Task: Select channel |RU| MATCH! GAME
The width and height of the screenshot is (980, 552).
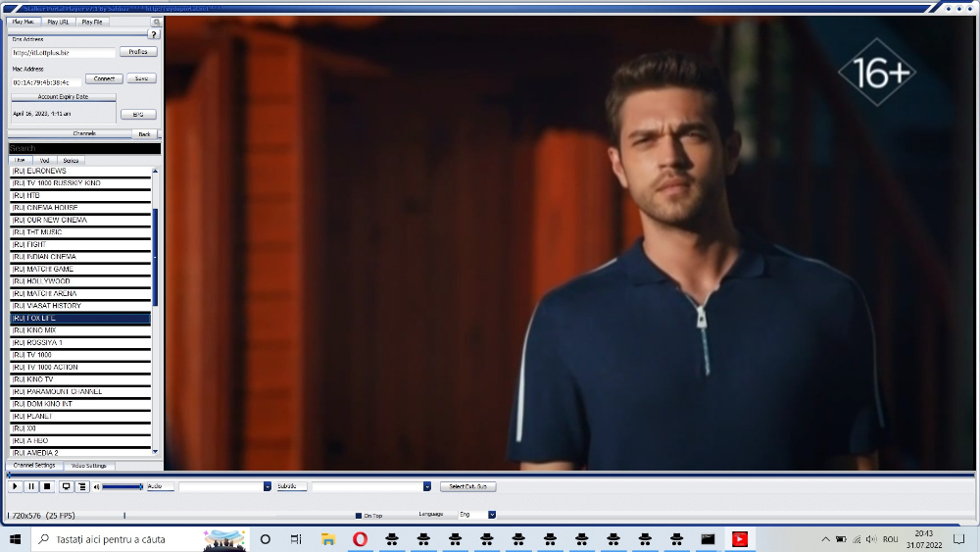Action: (x=80, y=269)
